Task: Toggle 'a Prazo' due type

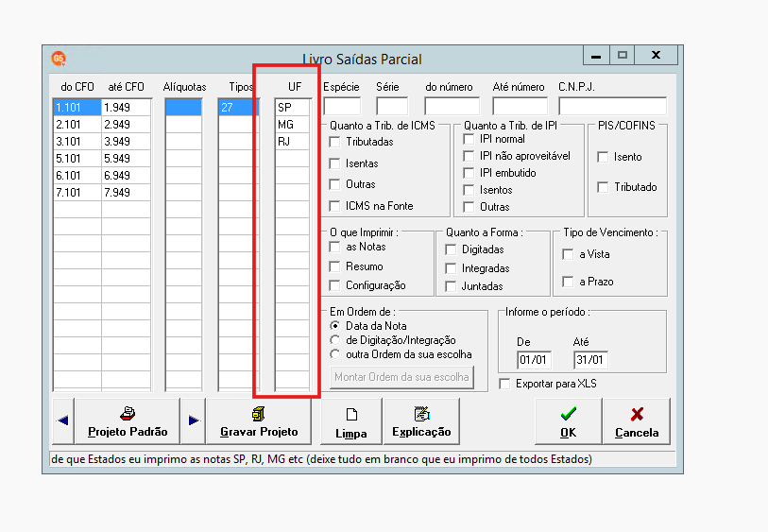Action: pos(568,282)
